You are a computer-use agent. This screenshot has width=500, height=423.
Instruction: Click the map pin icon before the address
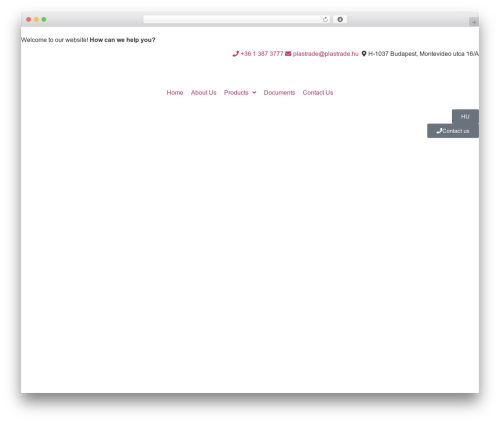tap(364, 54)
